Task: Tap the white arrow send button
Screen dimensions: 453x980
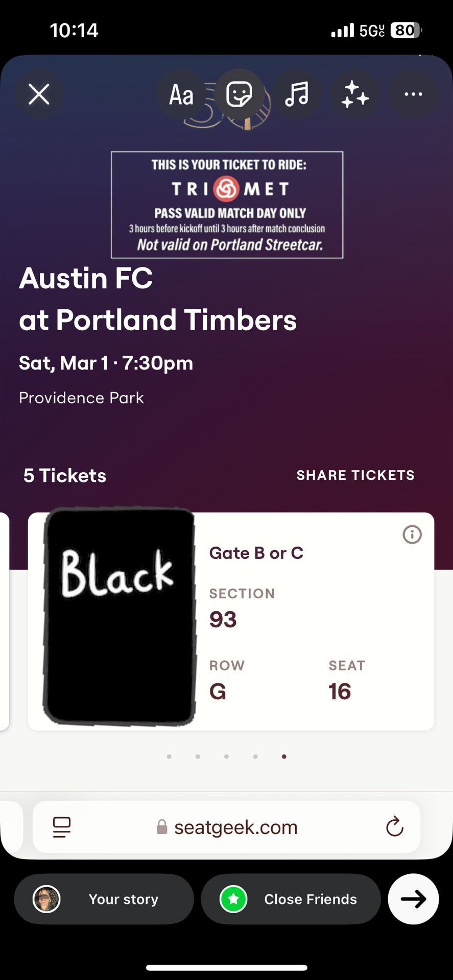Action: click(413, 899)
